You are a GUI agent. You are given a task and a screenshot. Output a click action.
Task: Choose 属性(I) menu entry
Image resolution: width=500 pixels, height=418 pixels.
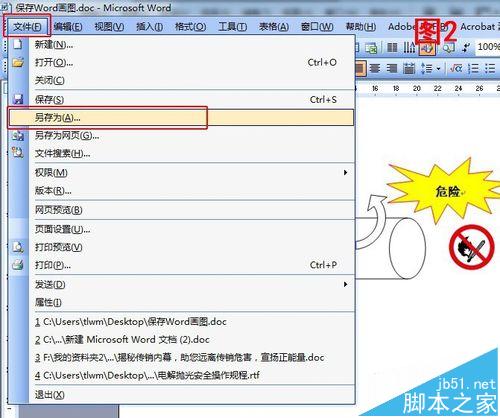tap(181, 302)
